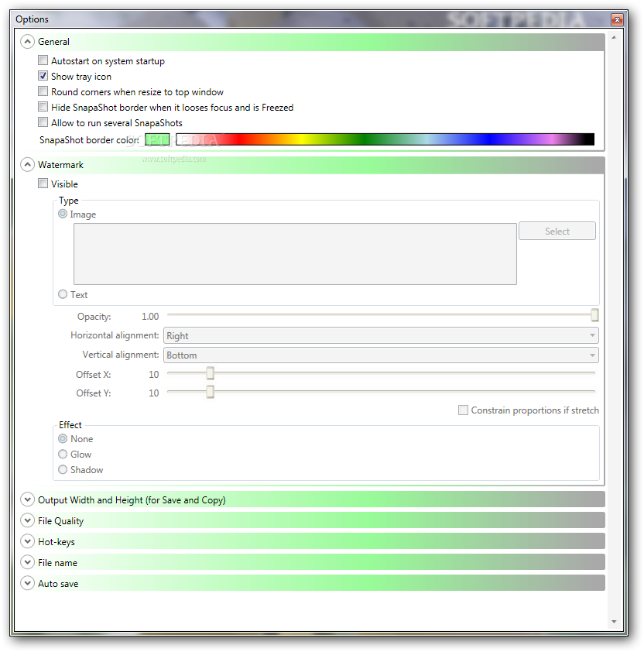The width and height of the screenshot is (644, 652).
Task: Click the Opacity slider handle
Action: click(x=594, y=315)
